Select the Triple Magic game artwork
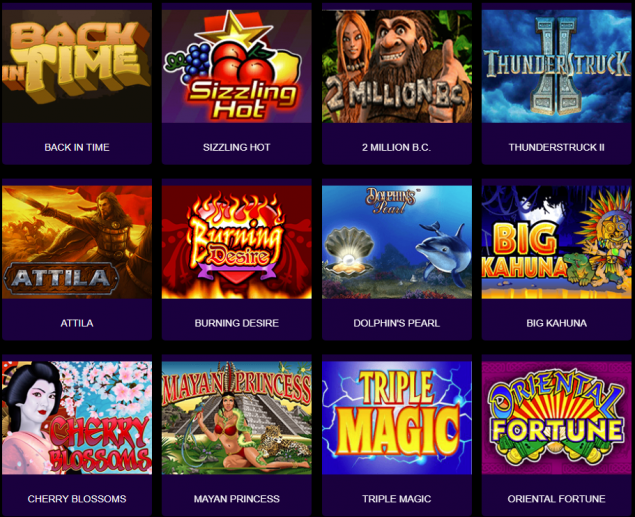Image resolution: width=635 pixels, height=517 pixels. pyautogui.click(x=397, y=418)
